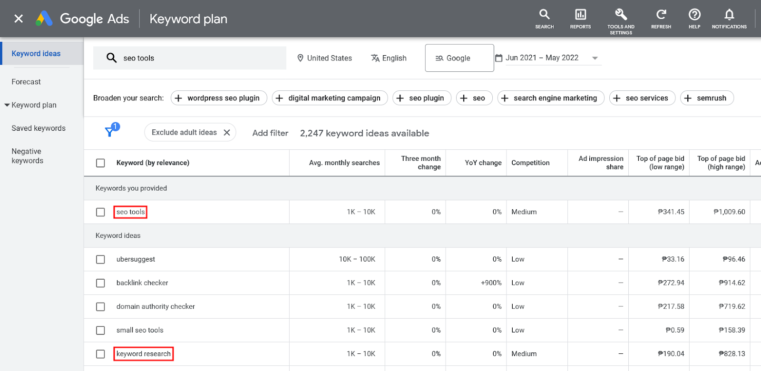Add 'seo services' suggestion chip
761x371 pixels.
(x=642, y=98)
